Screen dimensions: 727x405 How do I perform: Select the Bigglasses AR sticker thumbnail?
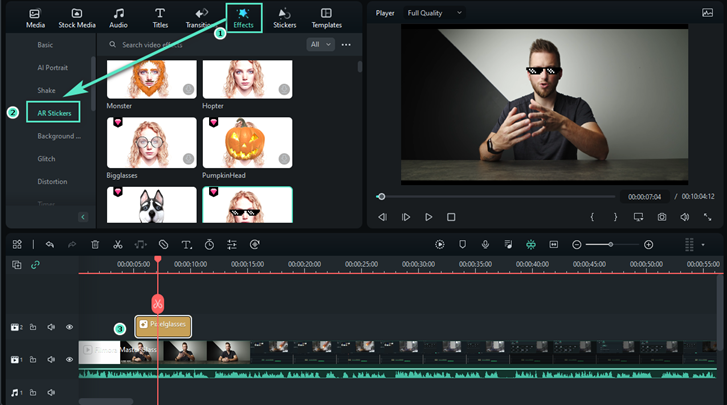tap(152, 143)
